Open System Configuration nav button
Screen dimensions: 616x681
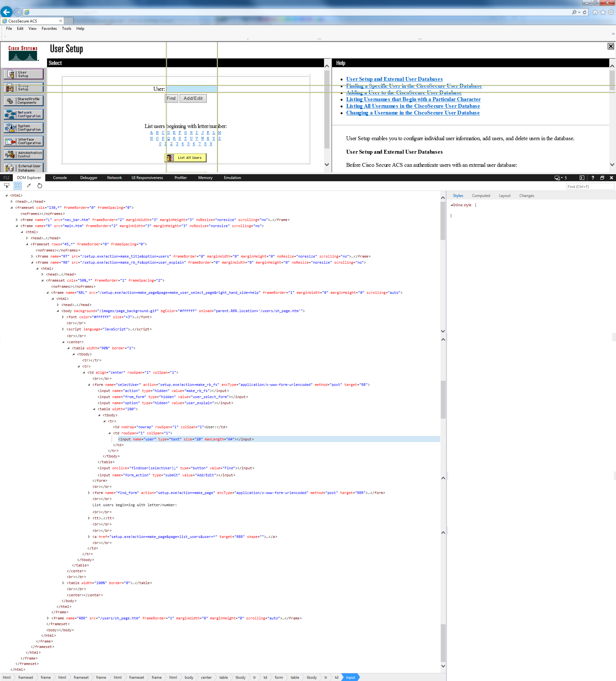(24, 128)
